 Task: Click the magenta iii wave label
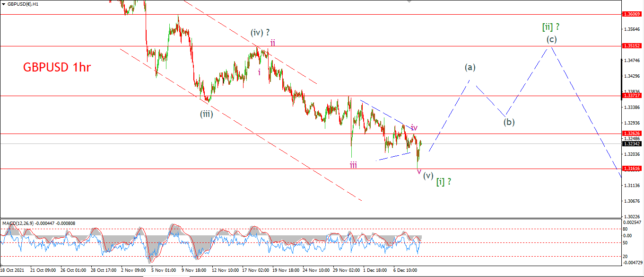click(x=353, y=165)
